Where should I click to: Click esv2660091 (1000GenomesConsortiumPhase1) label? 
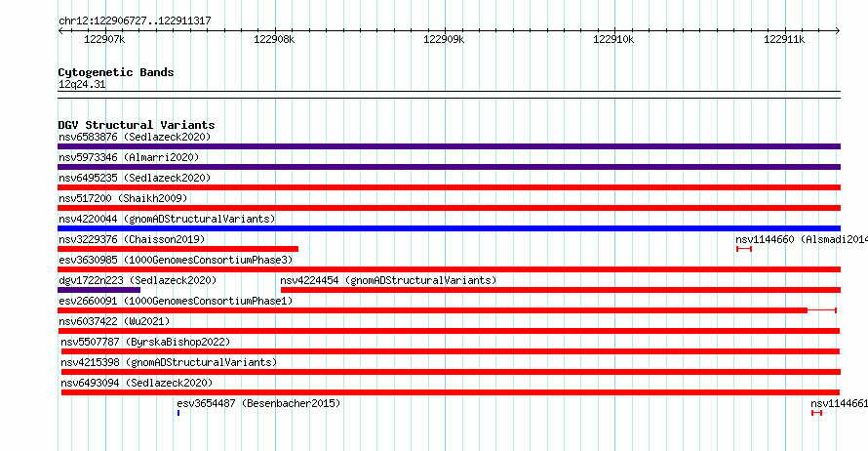pyautogui.click(x=176, y=301)
